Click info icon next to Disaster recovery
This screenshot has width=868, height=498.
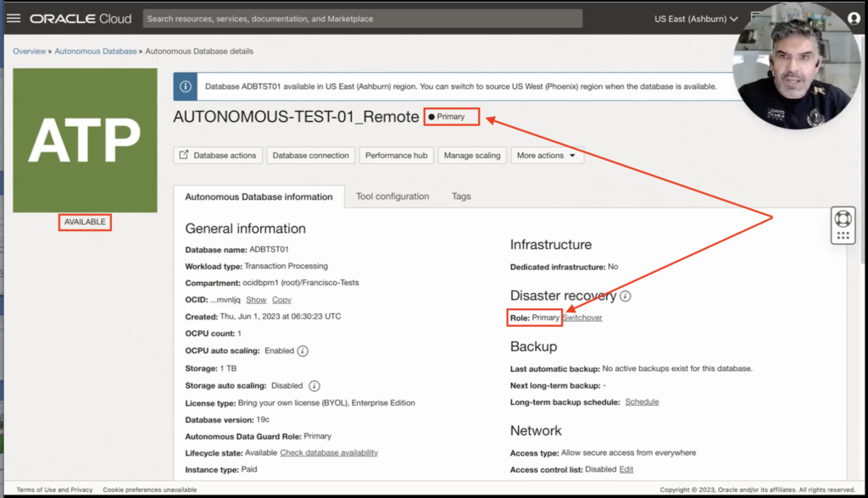point(626,296)
